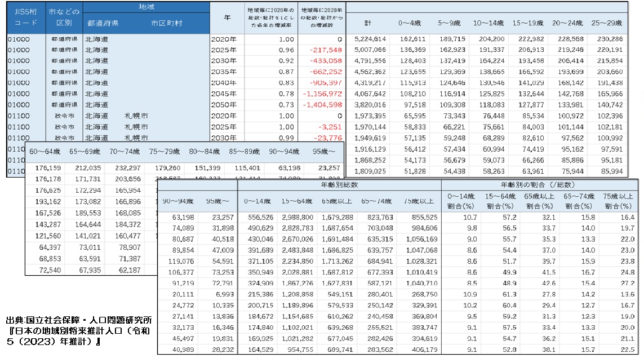Click the "60〜64歳" column header

point(45,152)
